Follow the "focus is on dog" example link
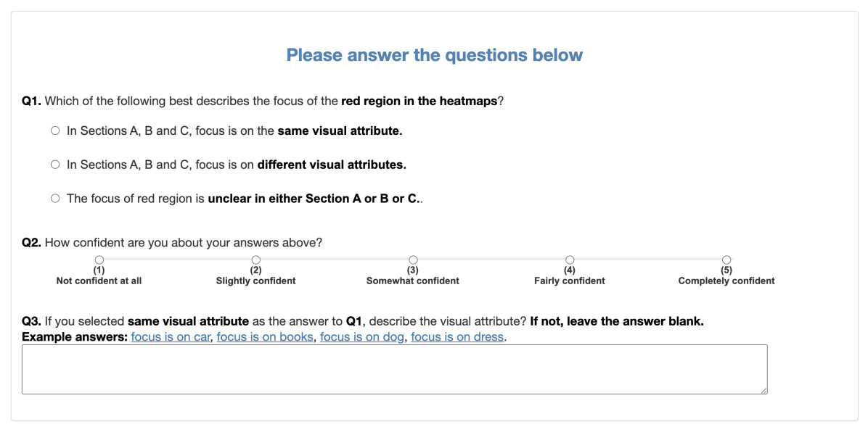Image resolution: width=868 pixels, height=427 pixels. pyautogui.click(x=363, y=337)
